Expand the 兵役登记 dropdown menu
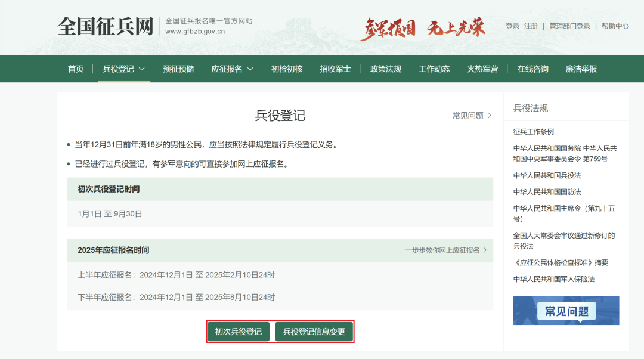Image resolution: width=644 pixels, height=359 pixels. (124, 69)
